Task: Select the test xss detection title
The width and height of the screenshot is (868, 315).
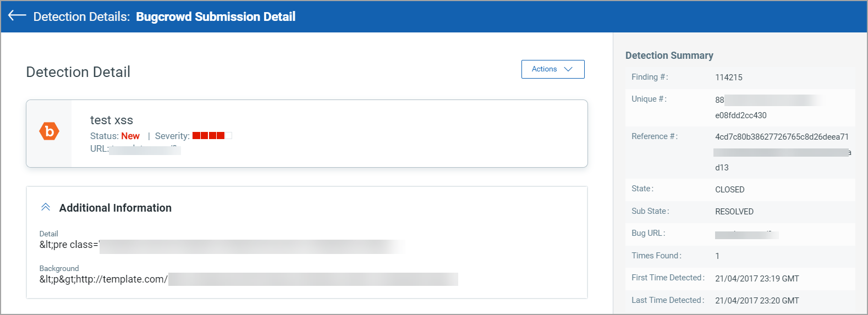Action: pos(112,120)
